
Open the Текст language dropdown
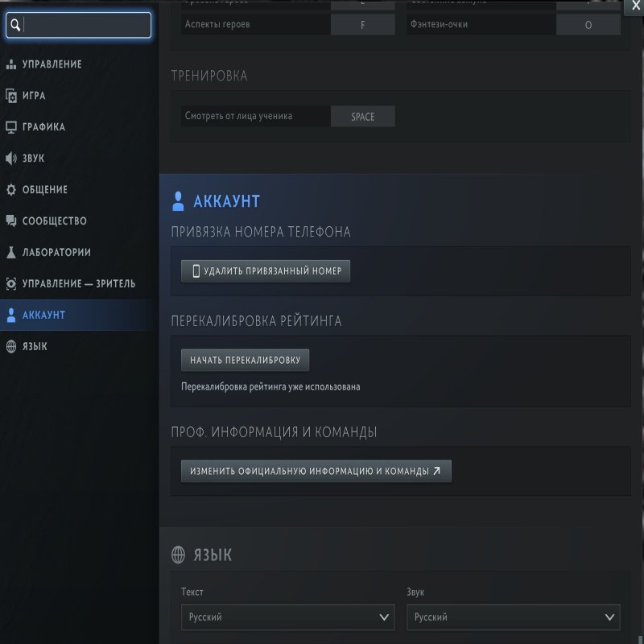[287, 617]
